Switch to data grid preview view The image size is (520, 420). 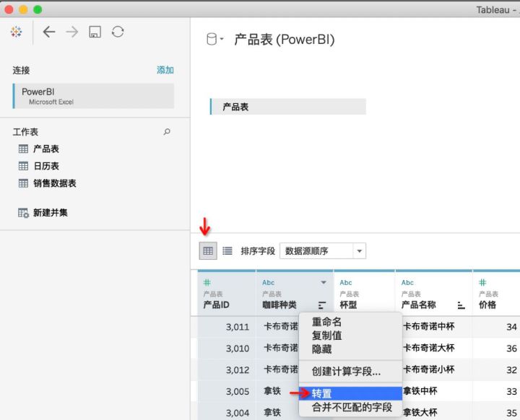coord(208,251)
